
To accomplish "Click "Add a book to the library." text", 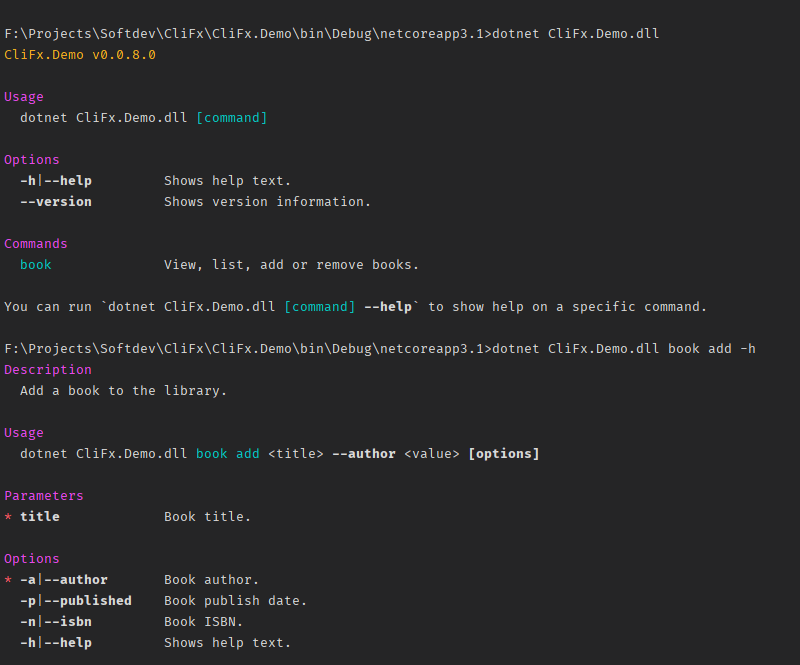I will click(124, 391).
